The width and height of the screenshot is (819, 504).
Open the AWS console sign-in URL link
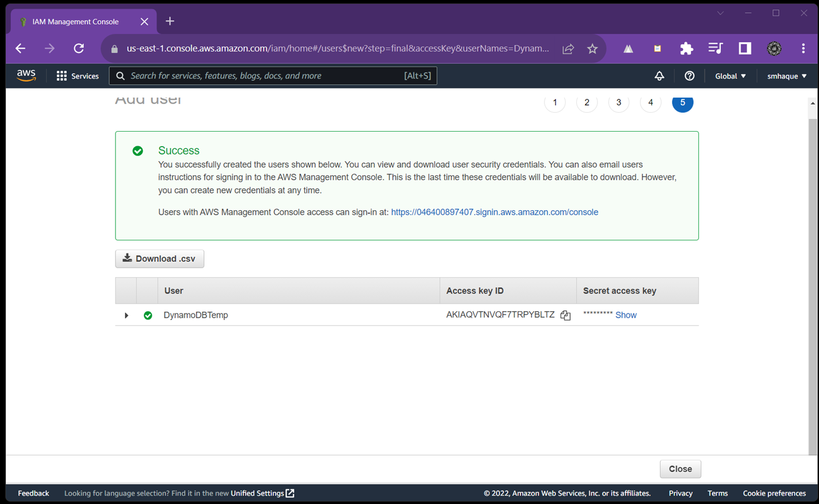coord(494,212)
